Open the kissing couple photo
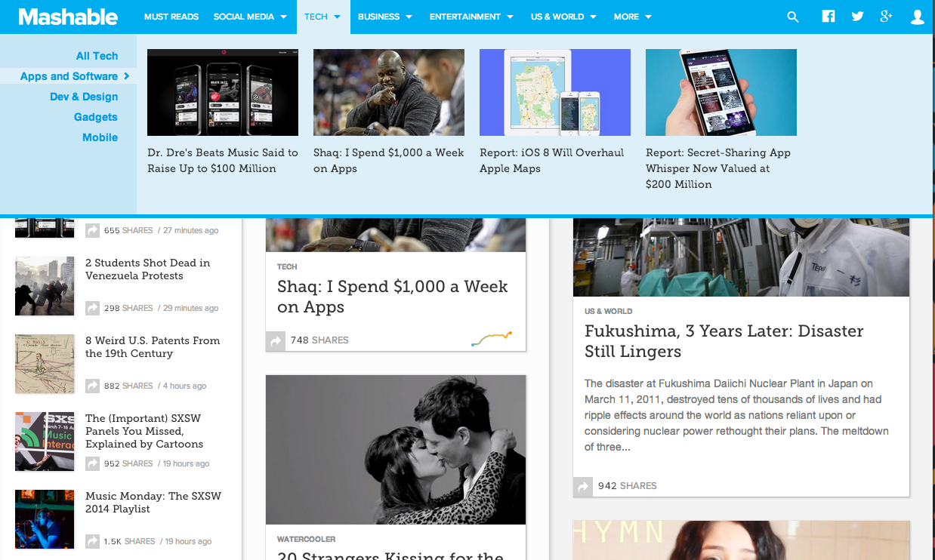 pyautogui.click(x=396, y=450)
